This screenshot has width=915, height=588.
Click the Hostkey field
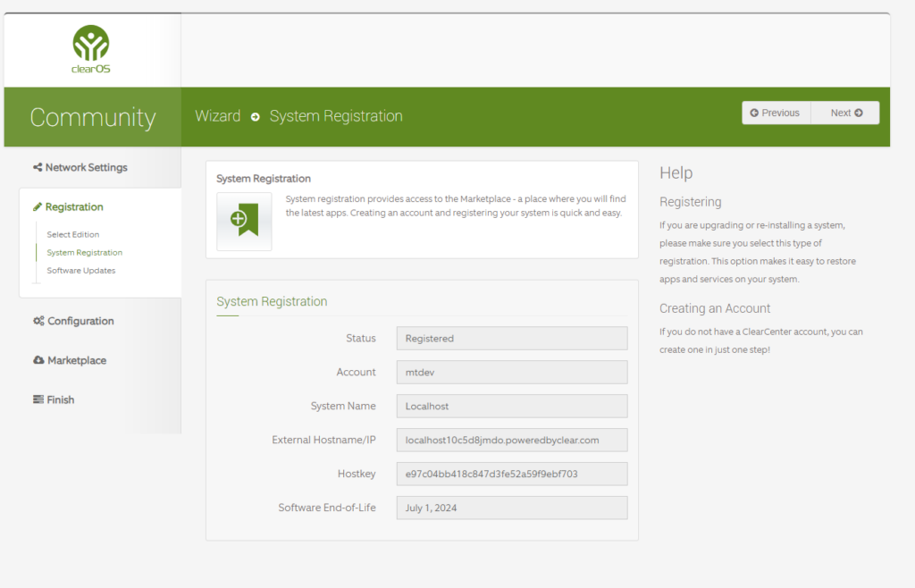click(x=512, y=474)
